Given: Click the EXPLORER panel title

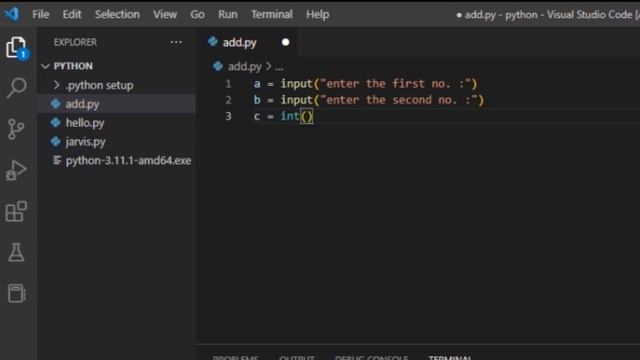Looking at the screenshot, I should coord(76,42).
